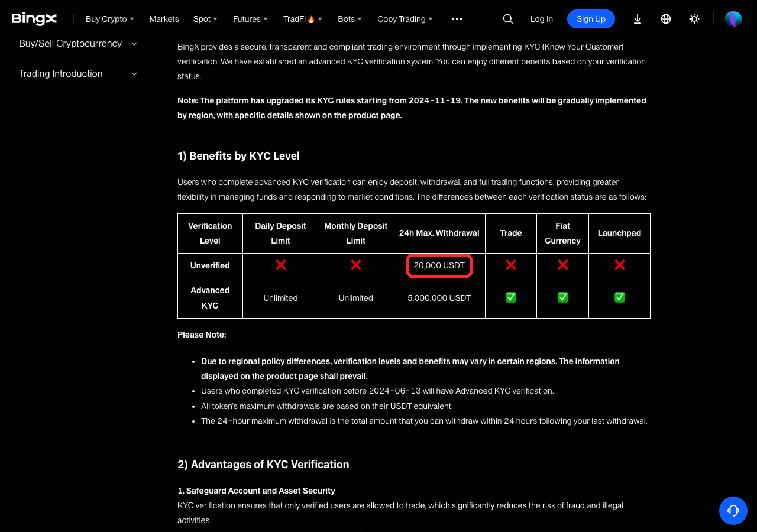Click the 24h Max. Withdrawal column header
This screenshot has width=757, height=532.
[439, 233]
